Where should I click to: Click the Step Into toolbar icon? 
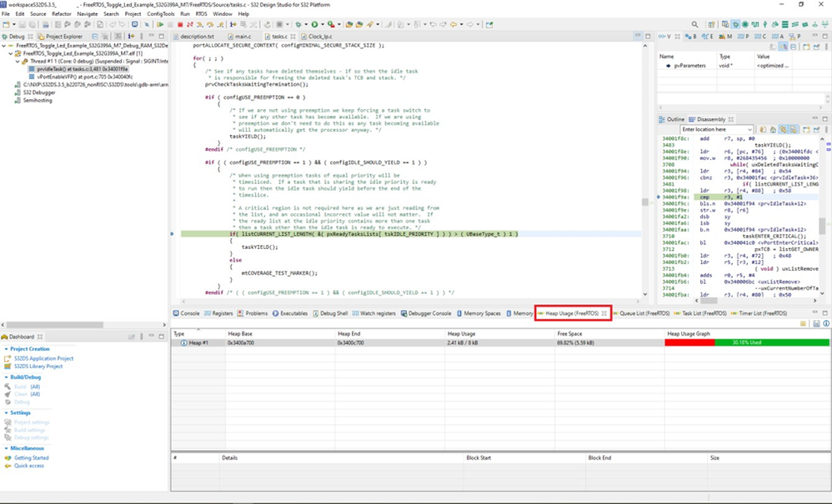(x=199, y=24)
